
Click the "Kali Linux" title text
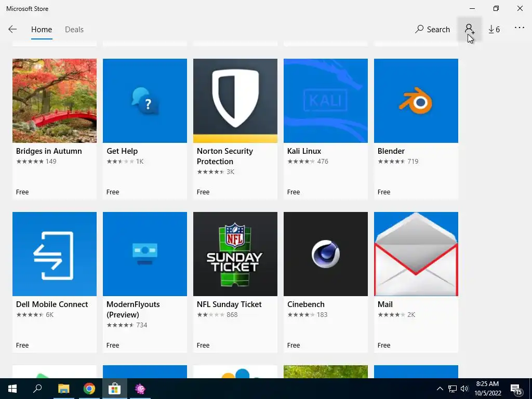coord(304,151)
